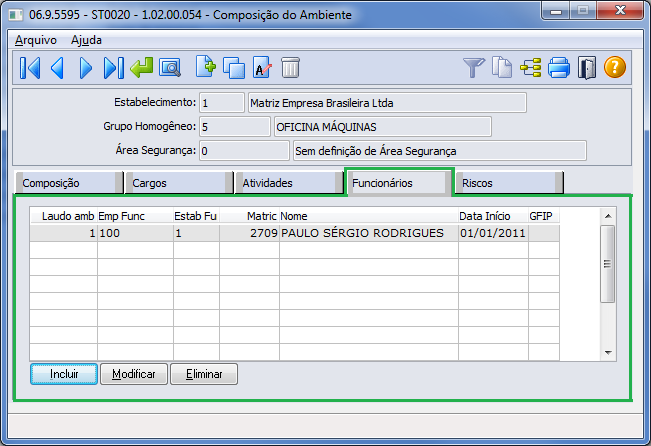Go to the first record

click(30, 68)
